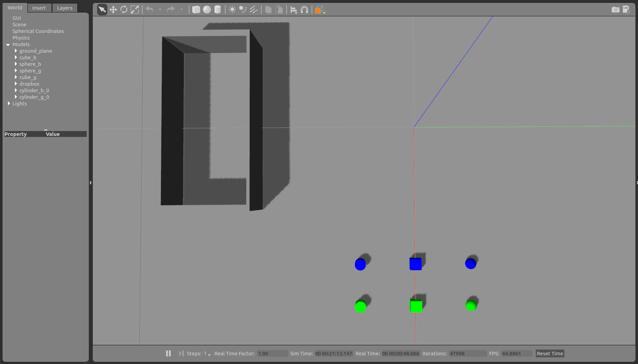Click the Property column header
638x364 pixels.
(16, 134)
